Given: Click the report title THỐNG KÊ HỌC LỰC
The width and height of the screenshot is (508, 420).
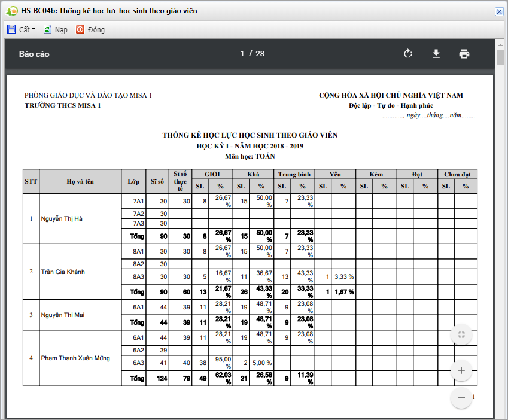Looking at the screenshot, I should 250,135.
